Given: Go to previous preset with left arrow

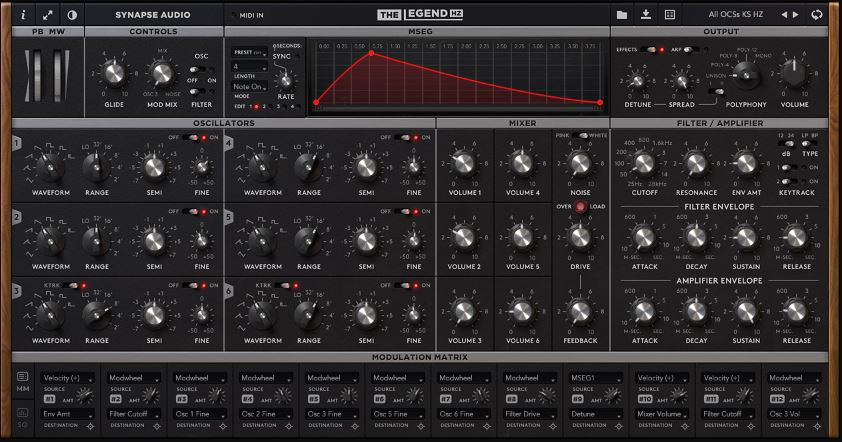Looking at the screenshot, I should coord(784,15).
